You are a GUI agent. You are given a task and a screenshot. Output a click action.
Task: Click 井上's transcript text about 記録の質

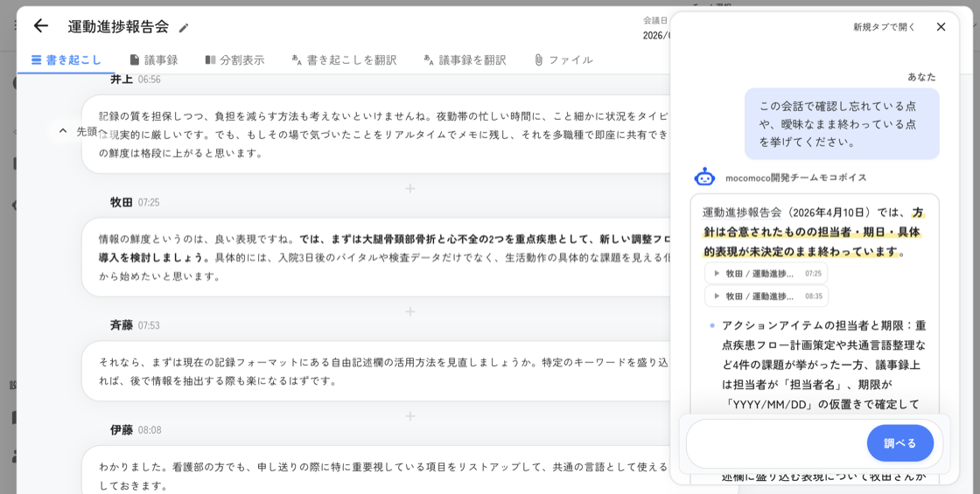pos(384,135)
